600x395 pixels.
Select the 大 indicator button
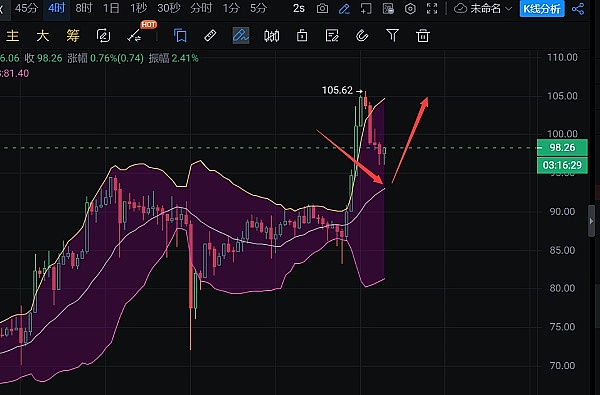coord(42,36)
